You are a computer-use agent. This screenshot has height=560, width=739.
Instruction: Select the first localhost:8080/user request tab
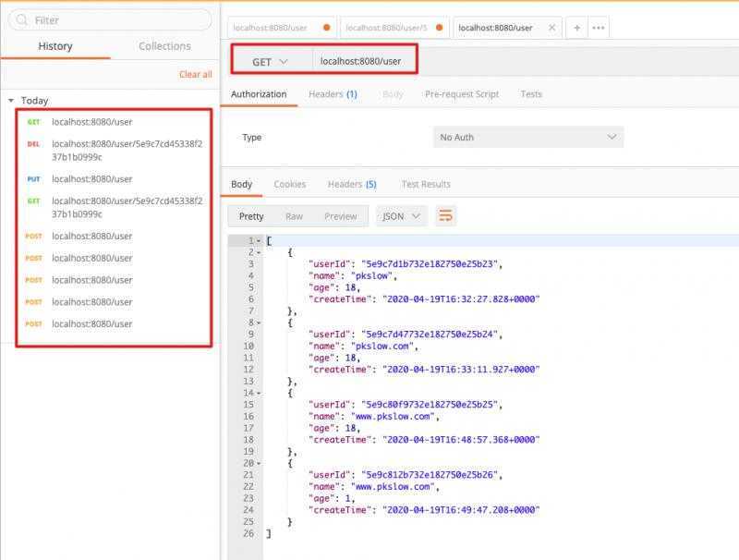[x=282, y=28]
